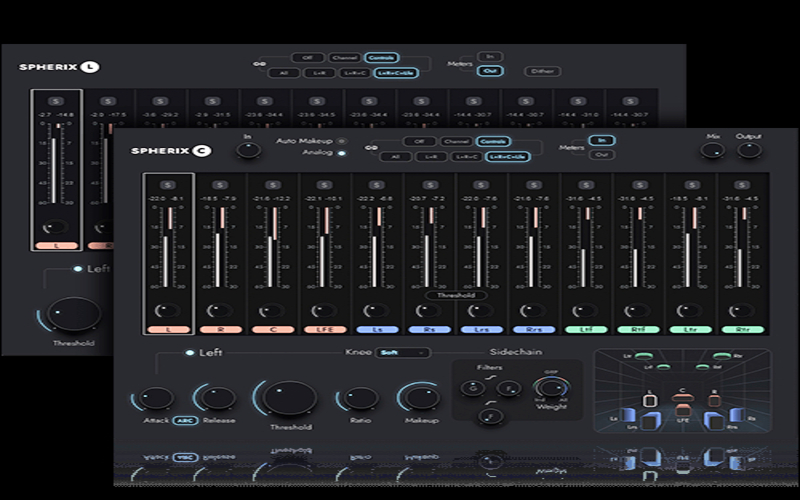Image resolution: width=800 pixels, height=500 pixels.
Task: Click the Weight knob in Sidechain
Action: click(552, 388)
